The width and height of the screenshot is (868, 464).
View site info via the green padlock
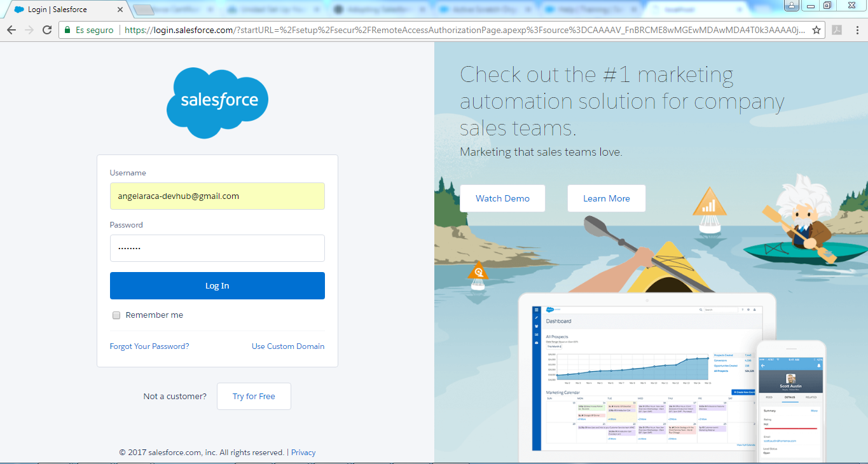pyautogui.click(x=67, y=30)
